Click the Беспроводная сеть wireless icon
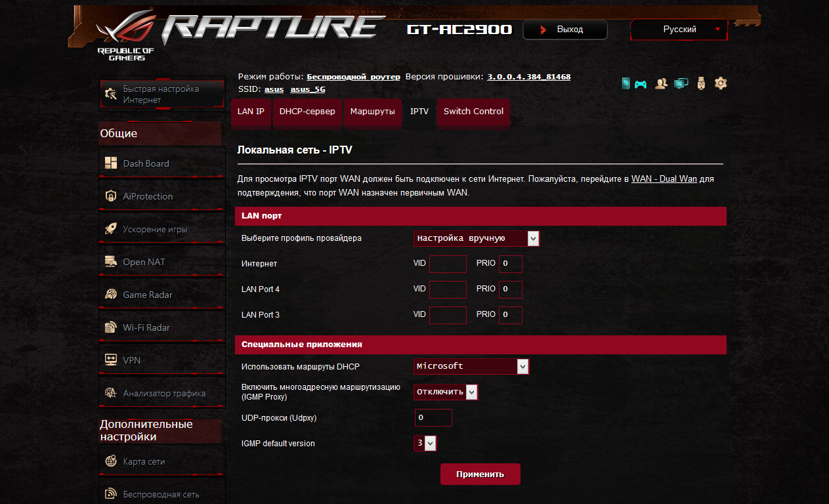The image size is (829, 504). [111, 494]
